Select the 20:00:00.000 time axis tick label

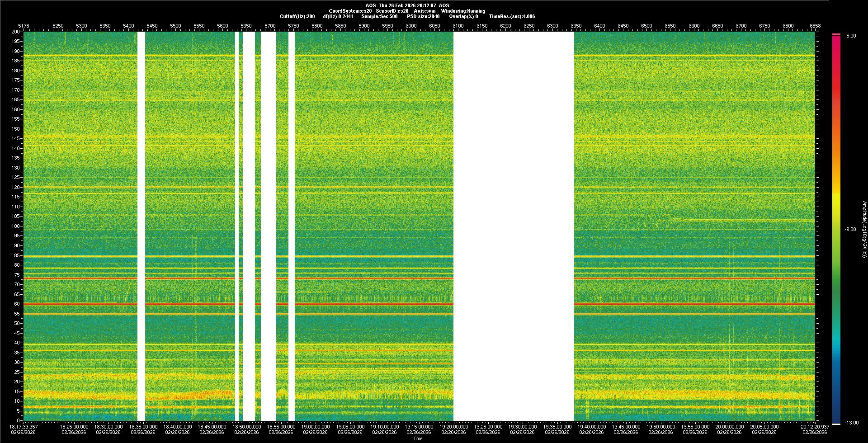click(730, 426)
